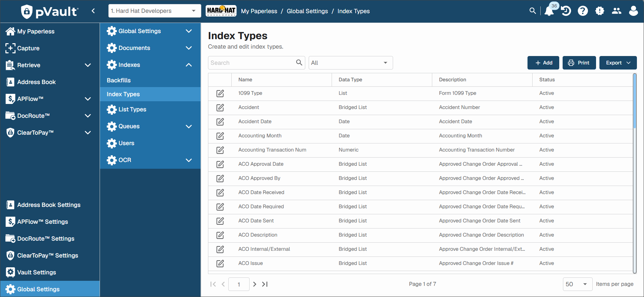Edit the Accounting Transaction Num row
Viewport: 644px width, 297px height.
tap(220, 150)
